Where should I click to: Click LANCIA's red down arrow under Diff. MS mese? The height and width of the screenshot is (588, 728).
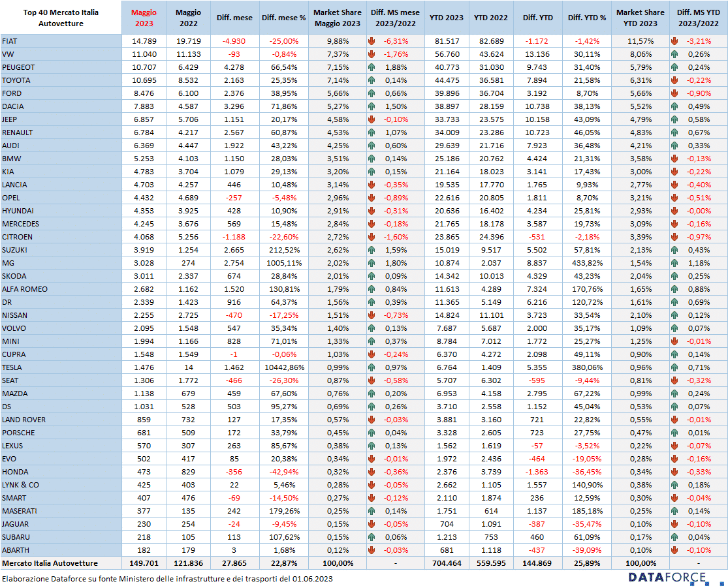pyautogui.click(x=372, y=185)
